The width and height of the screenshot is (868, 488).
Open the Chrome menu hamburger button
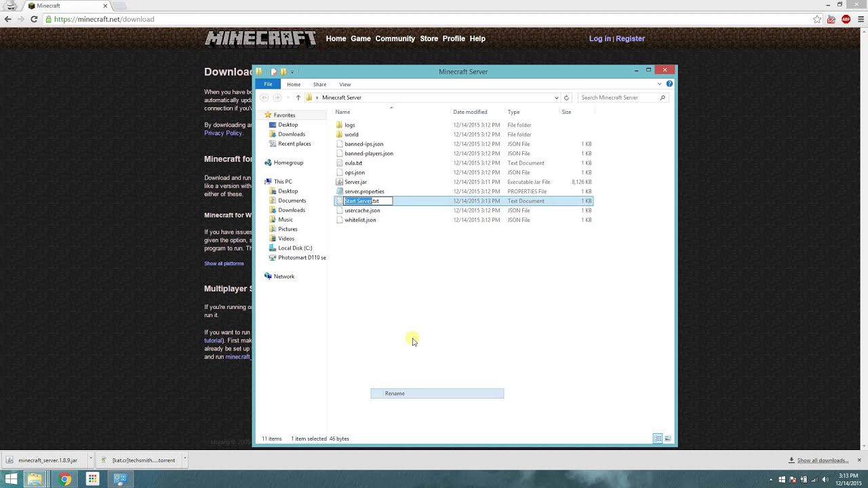tap(859, 19)
